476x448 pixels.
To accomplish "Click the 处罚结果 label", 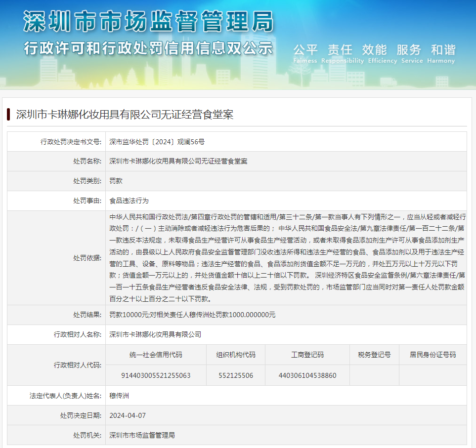I will tap(87, 315).
